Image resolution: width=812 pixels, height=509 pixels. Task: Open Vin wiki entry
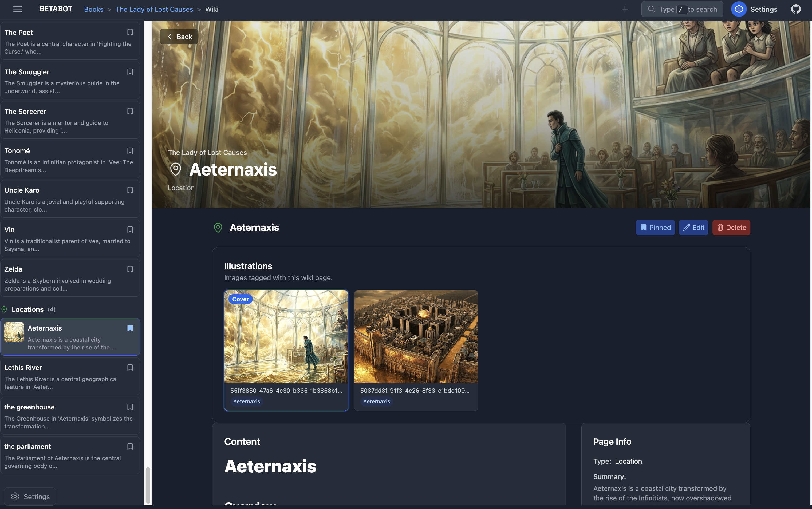coord(70,239)
